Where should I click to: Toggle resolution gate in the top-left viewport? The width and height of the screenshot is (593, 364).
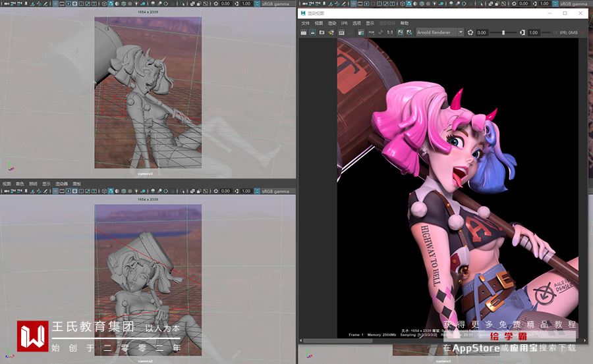click(x=68, y=4)
